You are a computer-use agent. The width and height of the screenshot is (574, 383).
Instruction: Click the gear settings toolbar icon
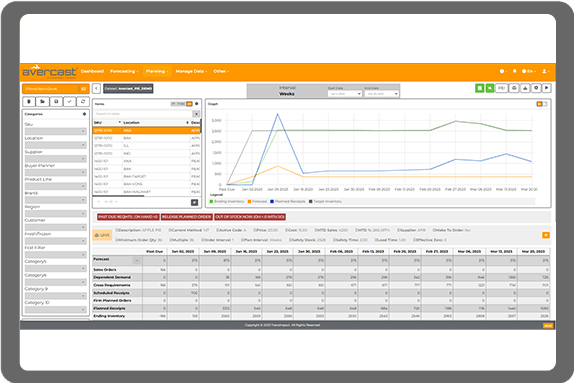click(x=536, y=88)
